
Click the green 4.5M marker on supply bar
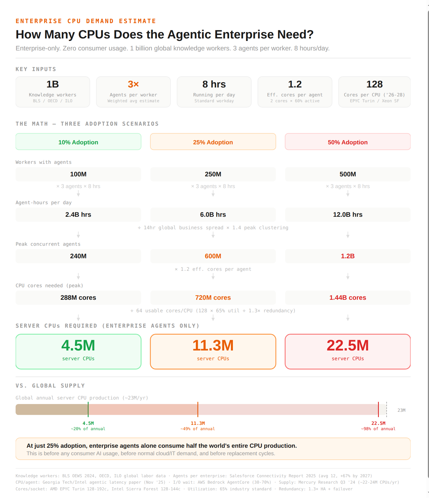tap(88, 410)
